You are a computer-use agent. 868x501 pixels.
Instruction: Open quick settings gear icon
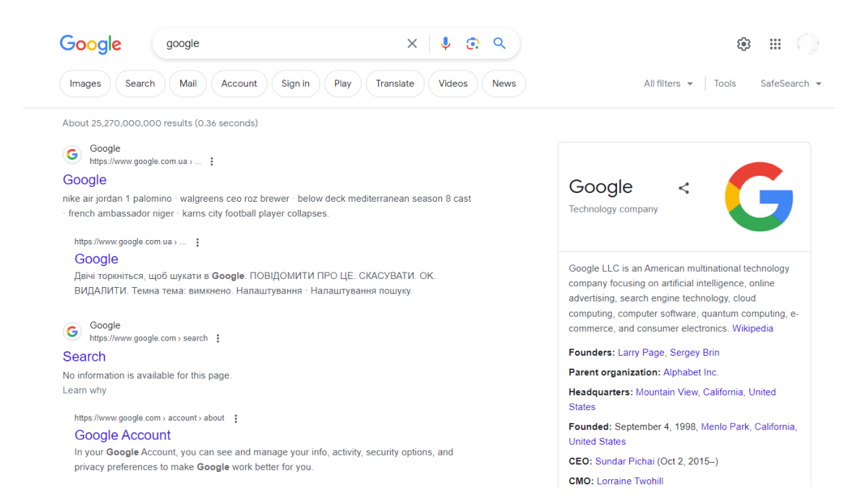coord(744,44)
